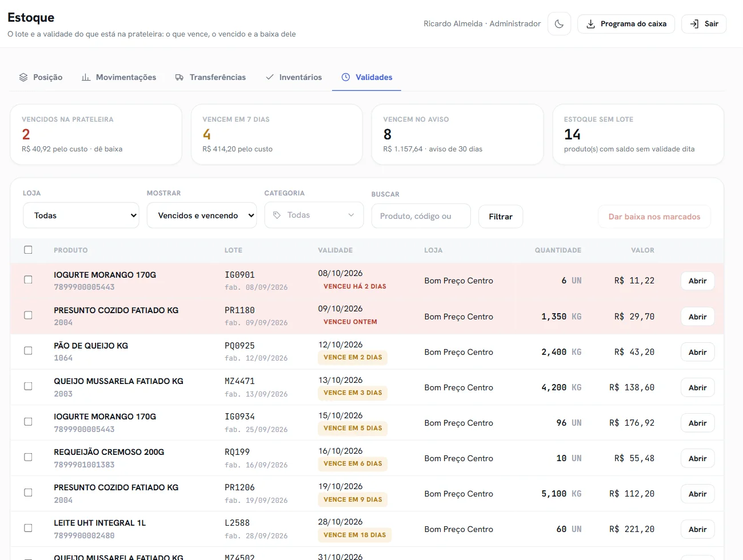The height and width of the screenshot is (560, 743).
Task: Check the select-all checkbox in table header
Action: point(28,250)
